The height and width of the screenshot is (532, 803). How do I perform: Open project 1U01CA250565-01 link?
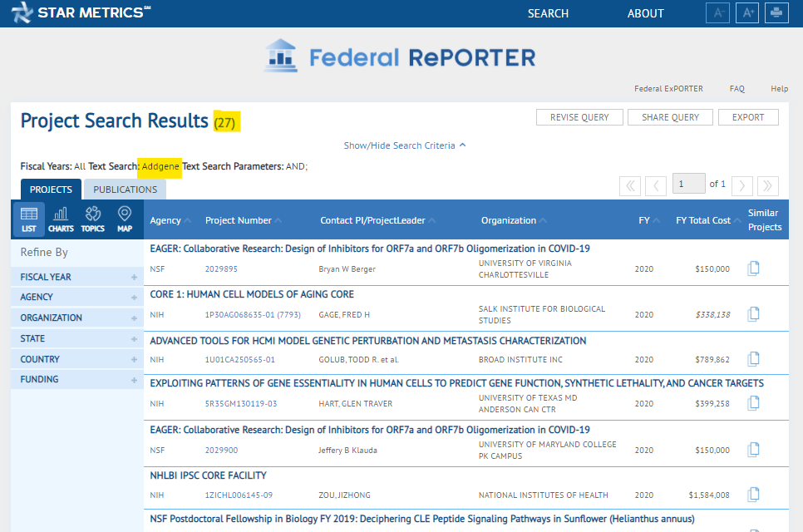239,359
